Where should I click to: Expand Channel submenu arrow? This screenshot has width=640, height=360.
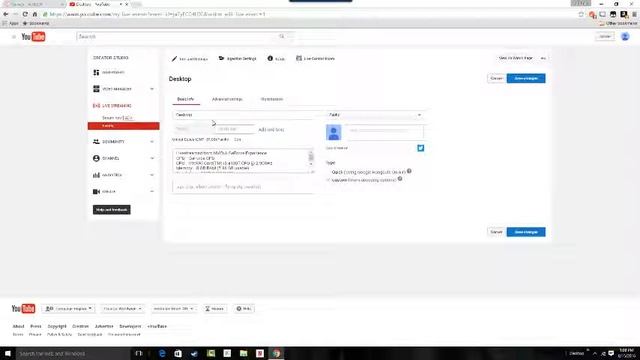(x=152, y=158)
